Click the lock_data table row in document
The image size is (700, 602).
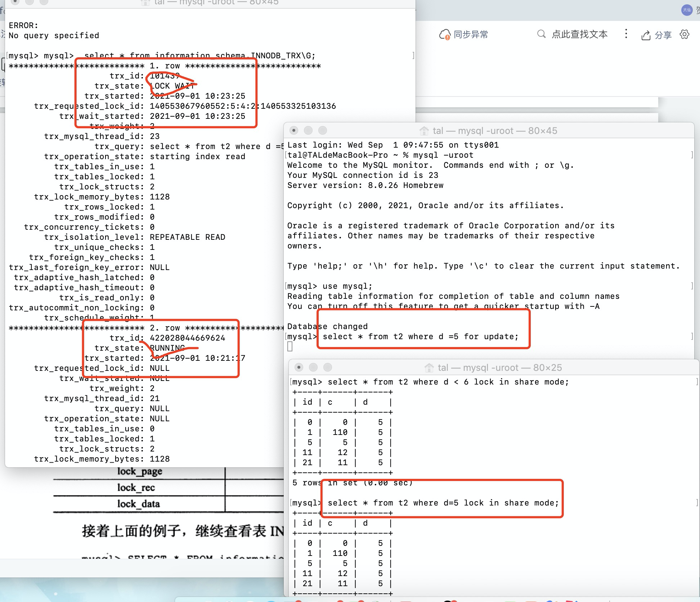tap(139, 504)
